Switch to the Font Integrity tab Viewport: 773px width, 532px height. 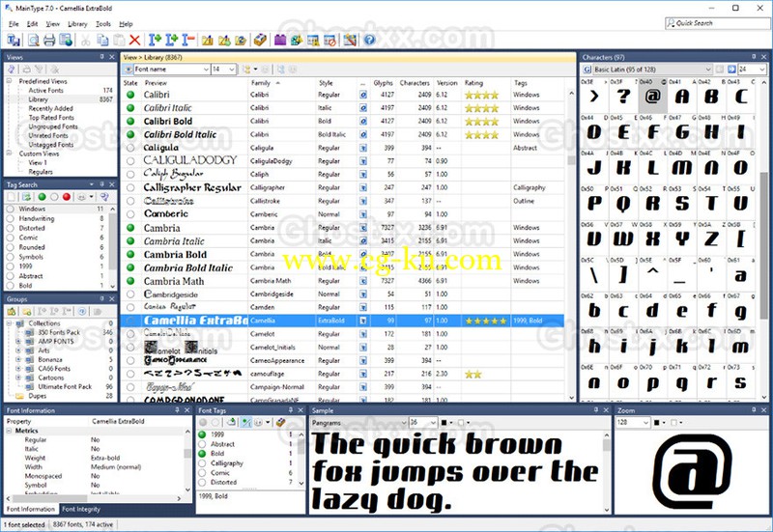(x=81, y=509)
